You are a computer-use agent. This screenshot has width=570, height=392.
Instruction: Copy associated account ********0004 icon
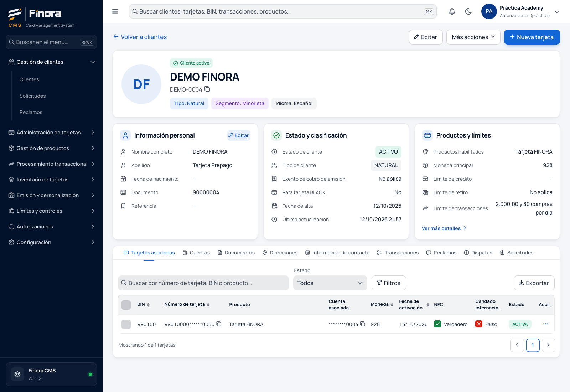pyautogui.click(x=363, y=324)
